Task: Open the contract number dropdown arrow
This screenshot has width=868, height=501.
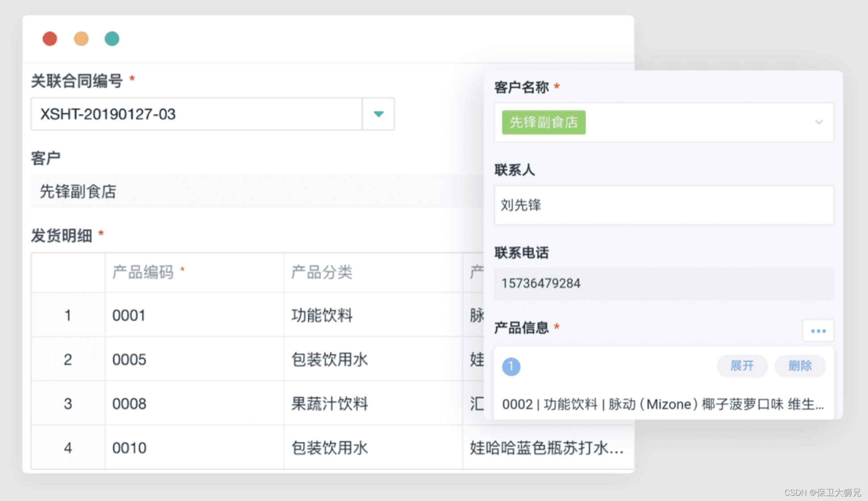Action: tap(378, 114)
